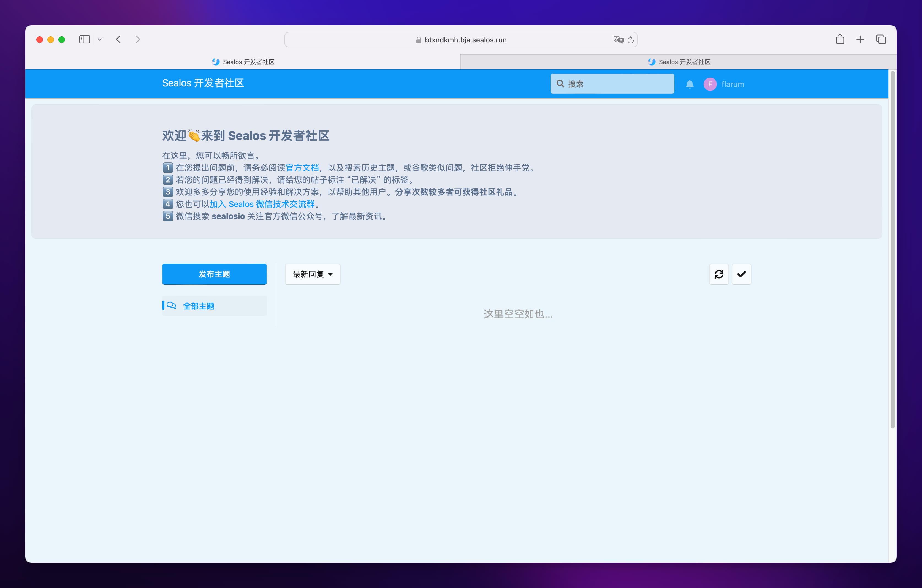The width and height of the screenshot is (922, 588).
Task: Click the address bar URL field
Action: coord(461,40)
